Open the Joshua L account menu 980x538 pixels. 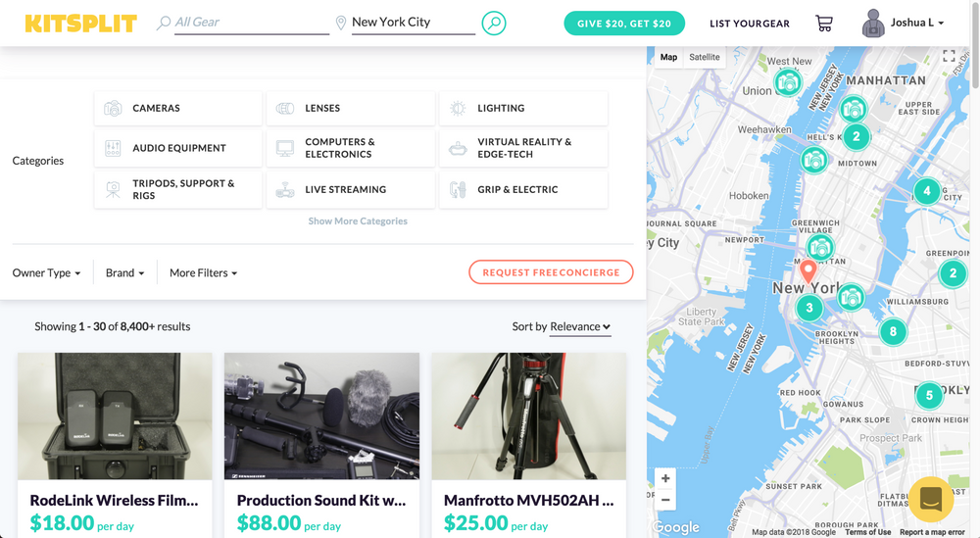click(x=917, y=23)
